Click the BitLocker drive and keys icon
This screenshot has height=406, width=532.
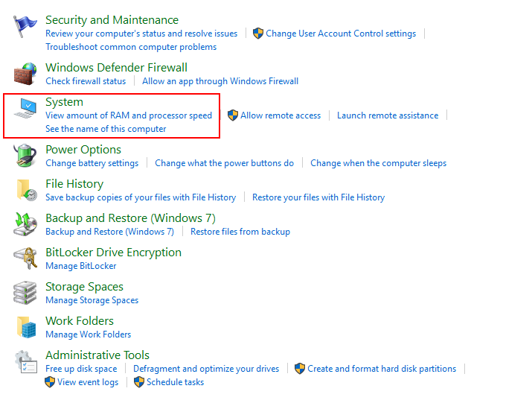pos(25,258)
